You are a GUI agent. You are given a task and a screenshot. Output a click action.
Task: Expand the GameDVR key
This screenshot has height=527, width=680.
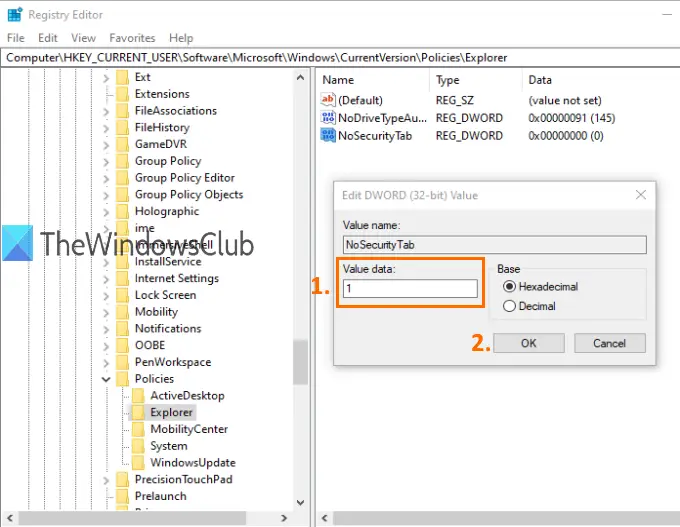pyautogui.click(x=106, y=145)
